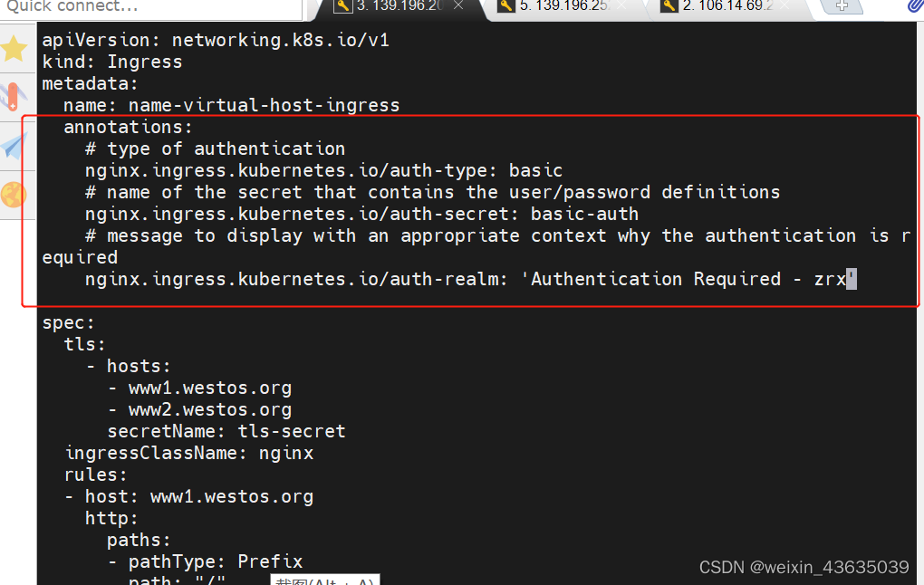Image resolution: width=924 pixels, height=585 pixels.
Task: Click the paperclip icon at top right
Action: pyautogui.click(x=915, y=6)
